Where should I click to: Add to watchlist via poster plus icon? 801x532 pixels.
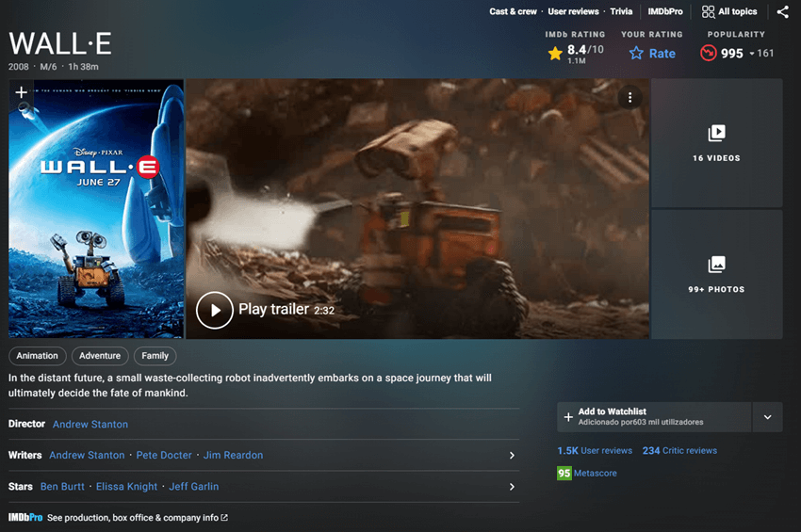point(21,92)
